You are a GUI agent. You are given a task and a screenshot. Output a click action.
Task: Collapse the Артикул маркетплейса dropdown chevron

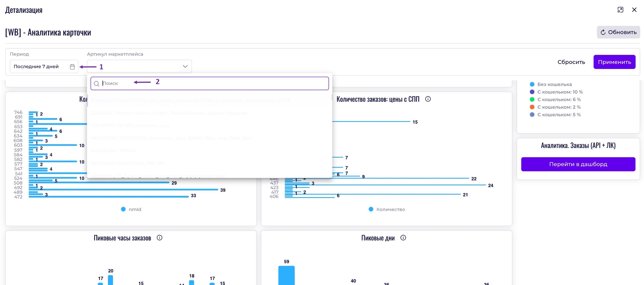185,66
